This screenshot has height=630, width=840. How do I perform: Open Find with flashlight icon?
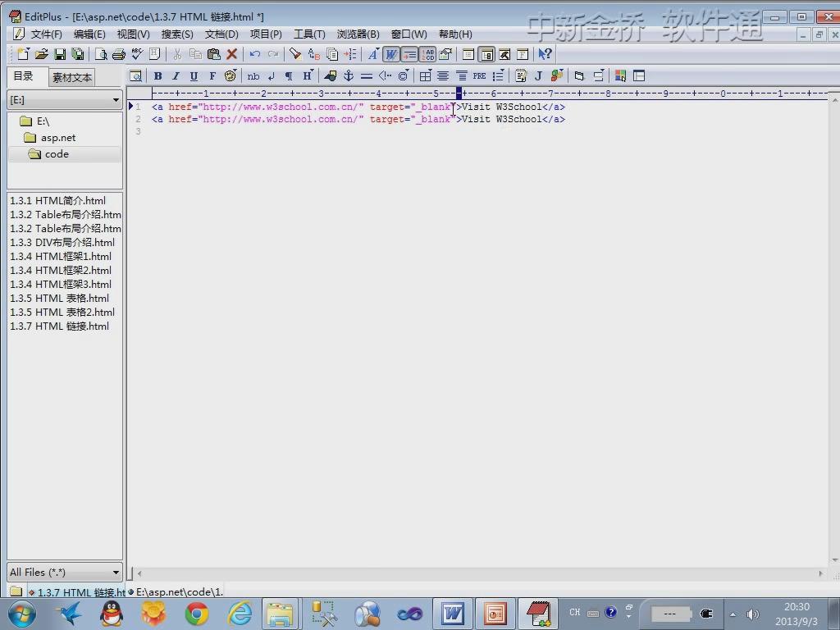click(295, 54)
